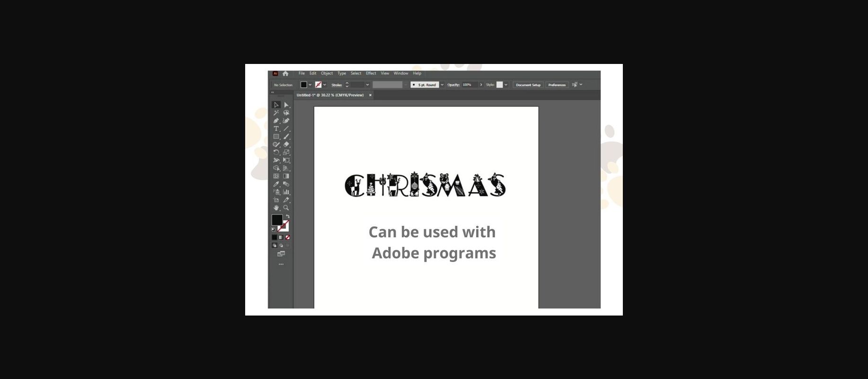Expand control bar Stroke color dropdown
The height and width of the screenshot is (379, 868).
coord(325,85)
